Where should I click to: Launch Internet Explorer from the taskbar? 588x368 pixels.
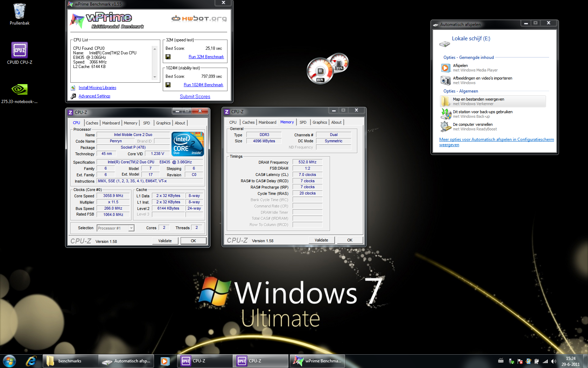(31, 361)
